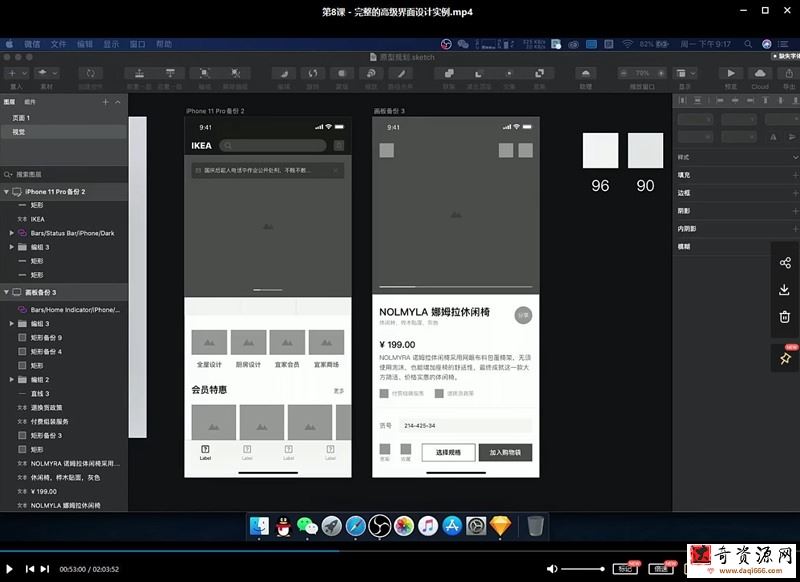Toggle video play with the player play button
The width and height of the screenshot is (800, 582).
[9, 569]
